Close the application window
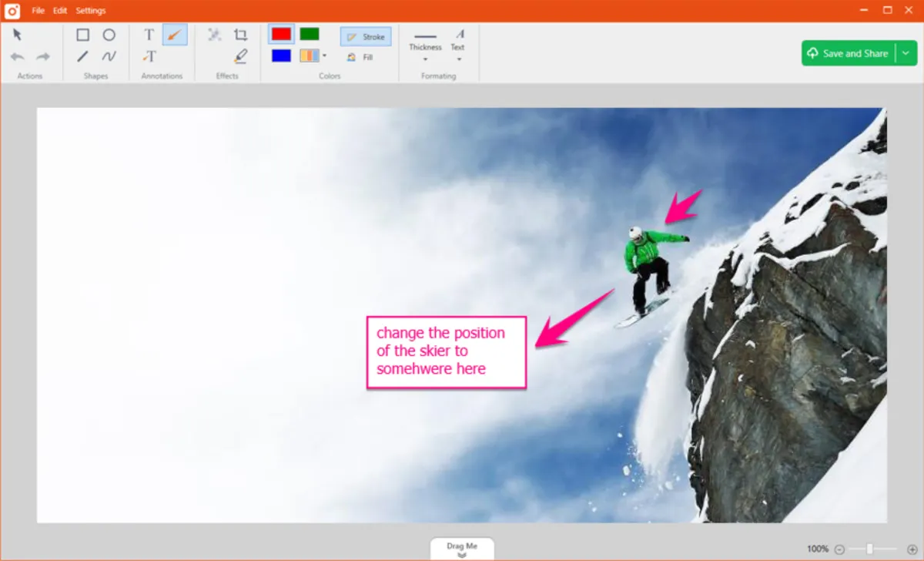 coord(909,10)
